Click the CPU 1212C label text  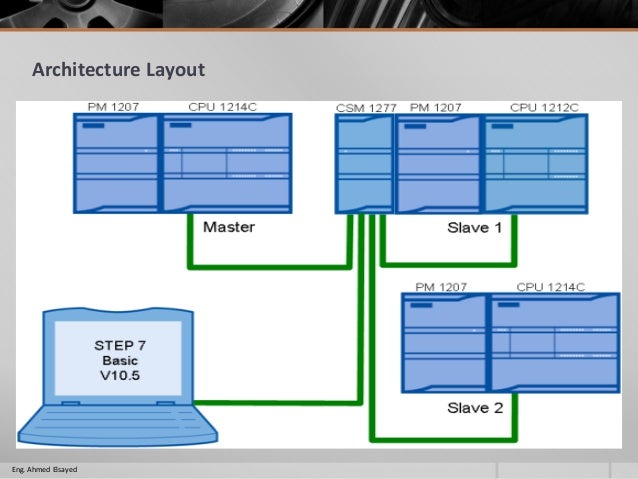544,107
